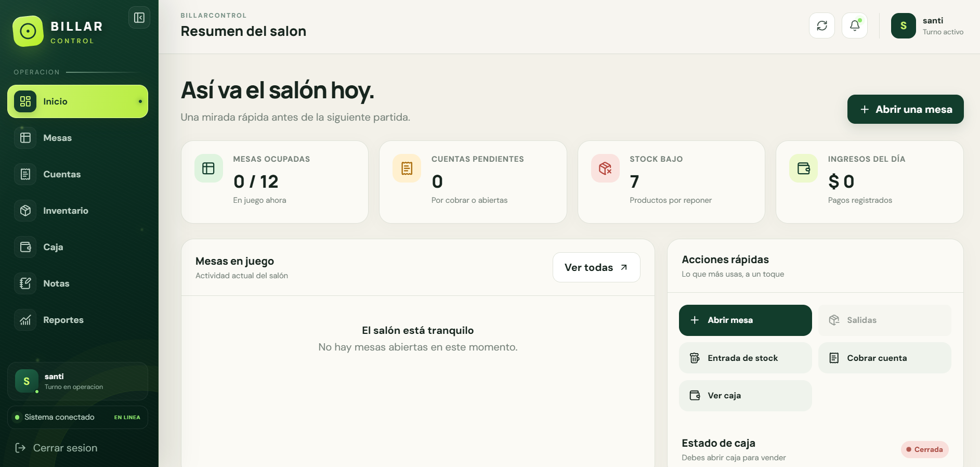Click the Salidas quick action
980x467 pixels.
click(884, 320)
